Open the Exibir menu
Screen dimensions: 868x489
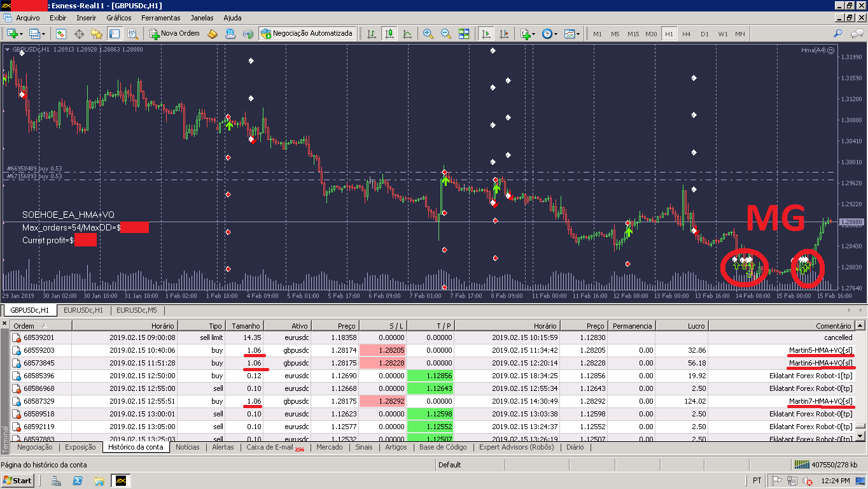58,18
